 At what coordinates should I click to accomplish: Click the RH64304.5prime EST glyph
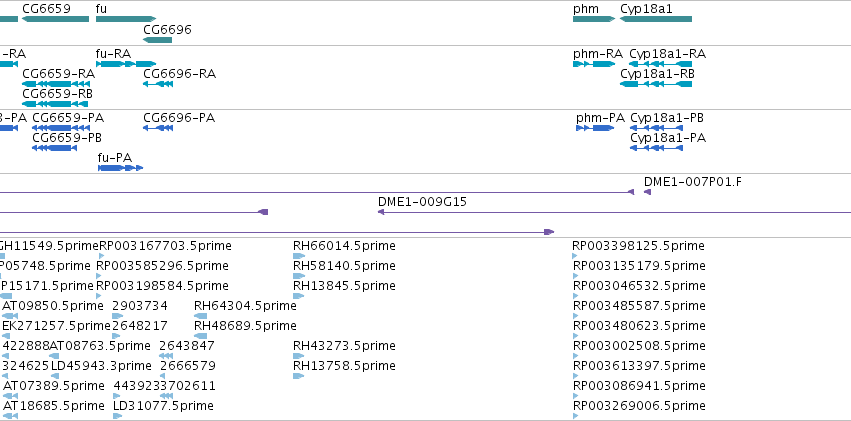(x=200, y=316)
